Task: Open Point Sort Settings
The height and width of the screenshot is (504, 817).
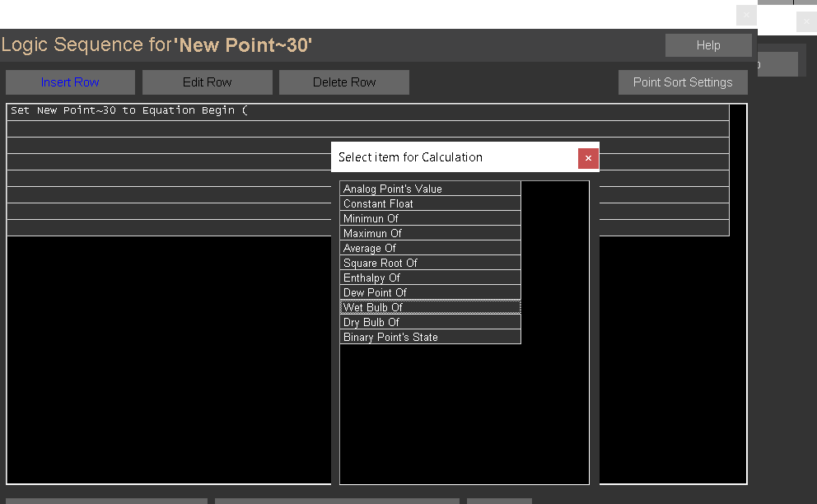Action: point(682,82)
